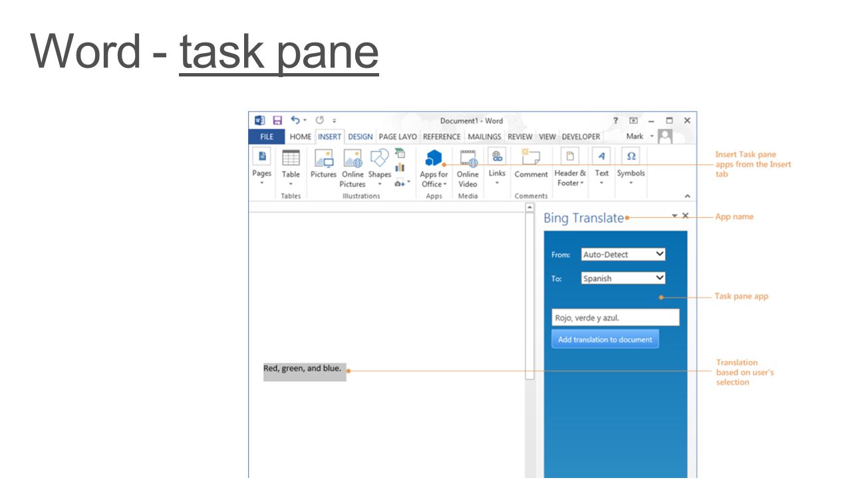Switch to the REVIEW tab

[520, 137]
